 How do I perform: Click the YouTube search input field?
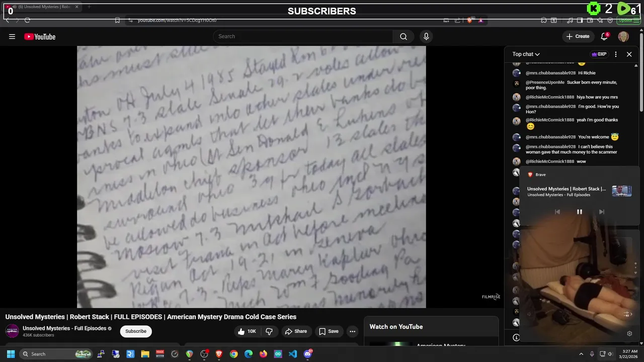(303, 36)
